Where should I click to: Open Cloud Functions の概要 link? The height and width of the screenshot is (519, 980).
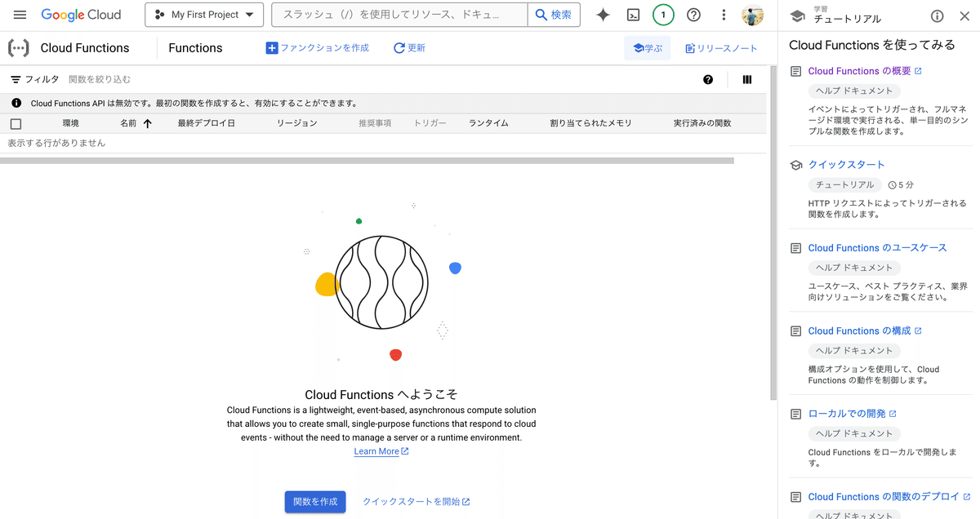point(865,71)
